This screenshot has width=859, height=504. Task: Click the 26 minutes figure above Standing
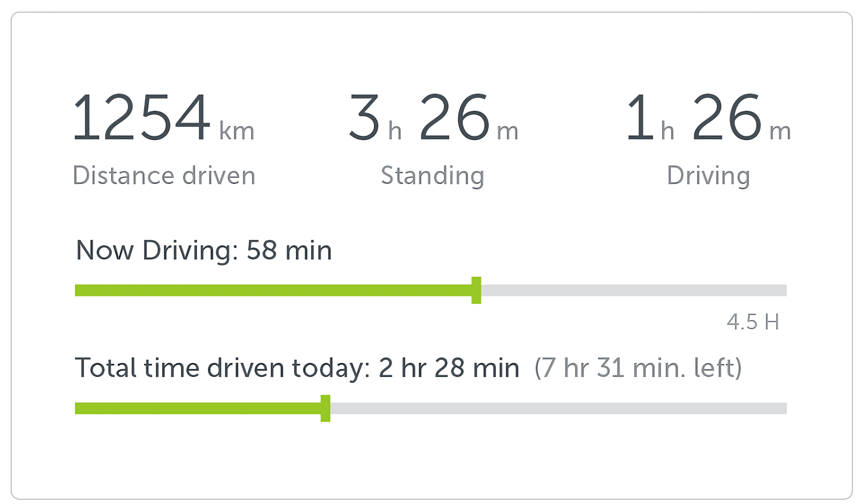454,117
